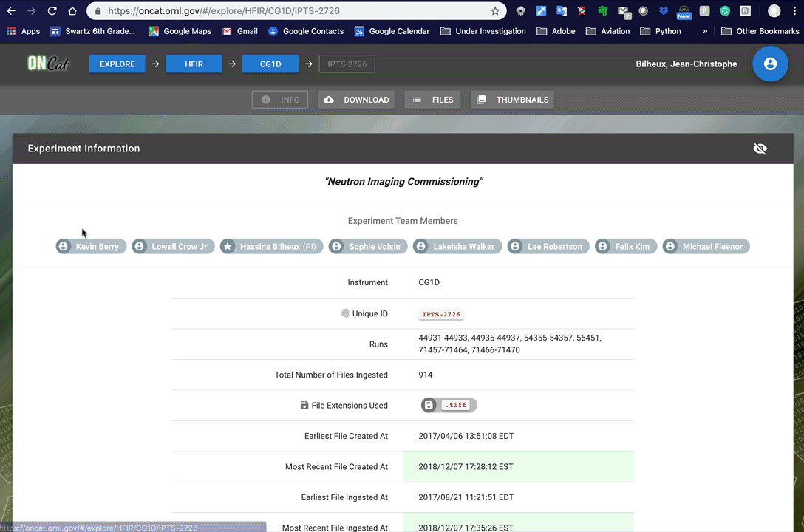Reload the page
This screenshot has height=532, width=804.
pos(52,11)
